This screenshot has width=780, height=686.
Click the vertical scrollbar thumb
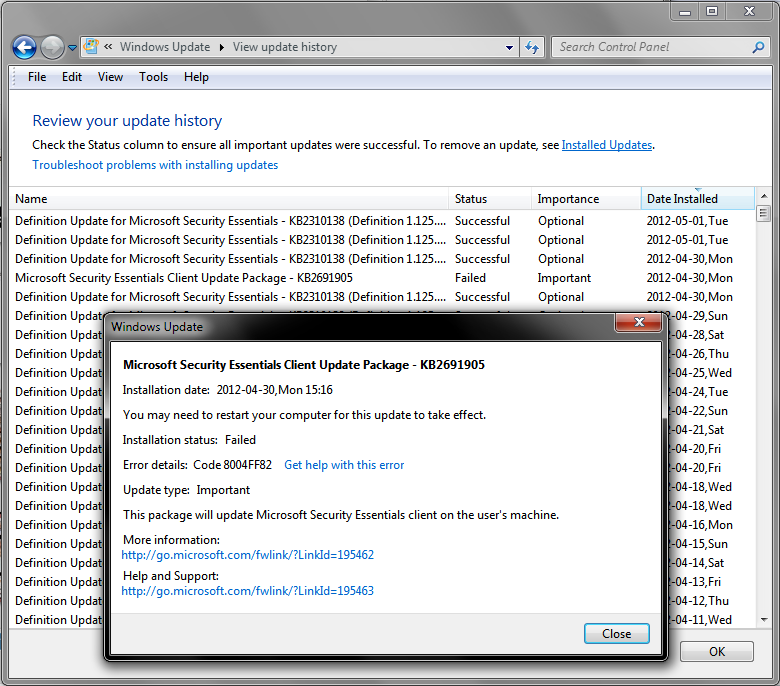pos(763,214)
